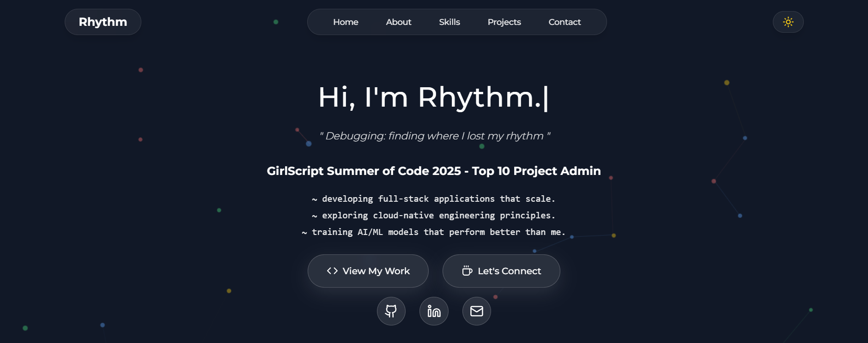Click the full-stack applications text line

coord(433,199)
